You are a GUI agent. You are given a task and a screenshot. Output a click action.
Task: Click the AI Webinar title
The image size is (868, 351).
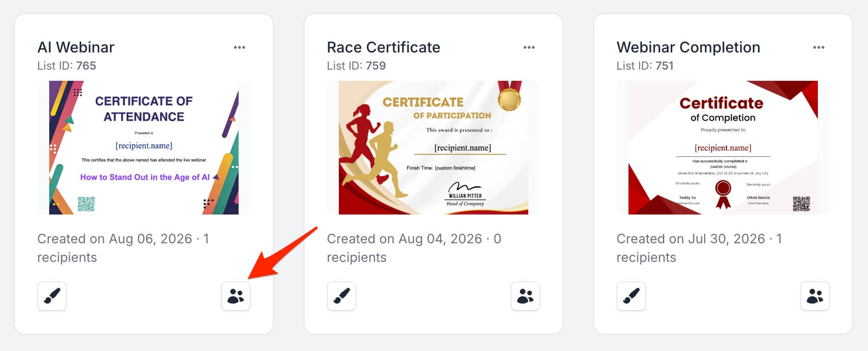(76, 47)
